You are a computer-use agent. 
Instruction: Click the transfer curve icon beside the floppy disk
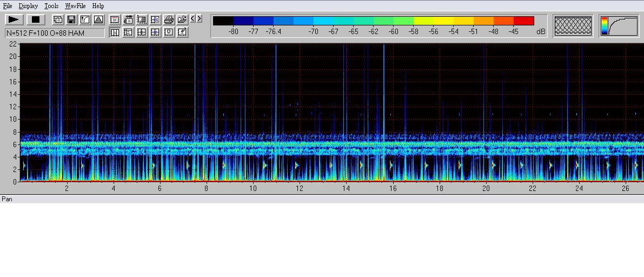click(x=85, y=19)
